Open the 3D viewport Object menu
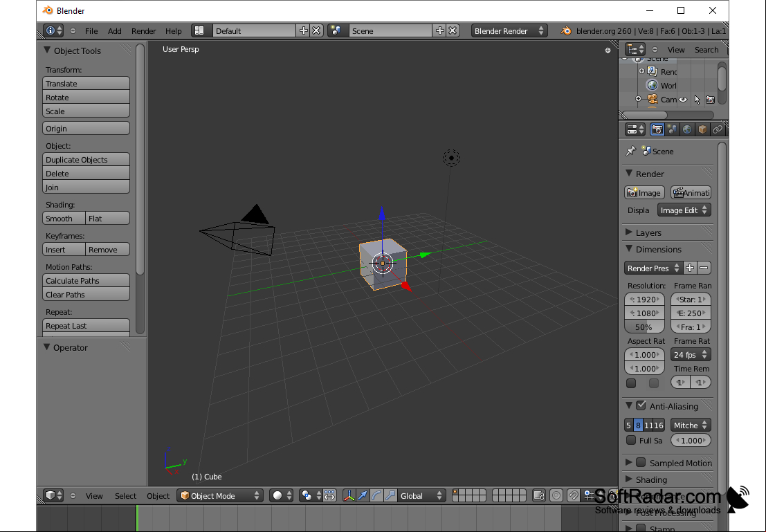766x532 pixels. [158, 495]
